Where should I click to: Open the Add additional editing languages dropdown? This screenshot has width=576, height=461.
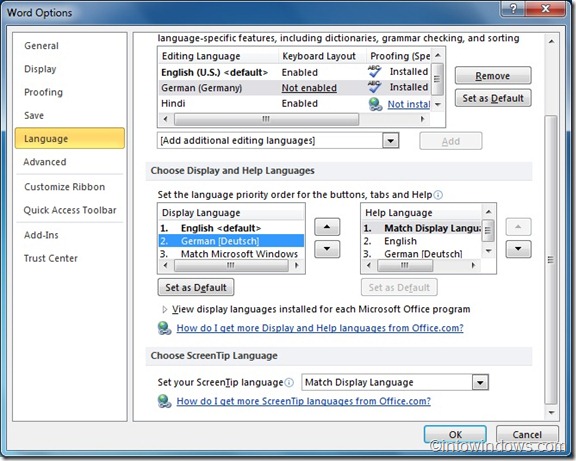(x=390, y=141)
